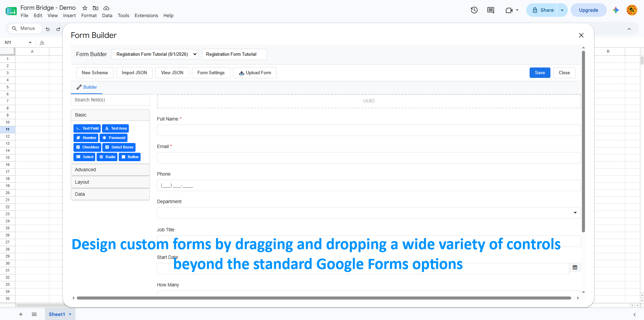This screenshot has height=320, width=644.
Task: Close Form Builder dialog with X
Action: point(581,35)
